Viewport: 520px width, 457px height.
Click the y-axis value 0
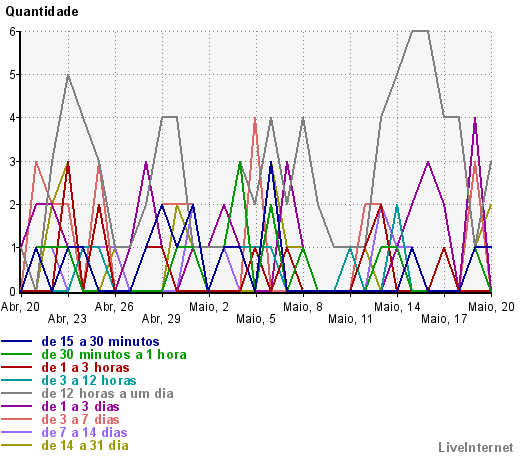point(13,292)
